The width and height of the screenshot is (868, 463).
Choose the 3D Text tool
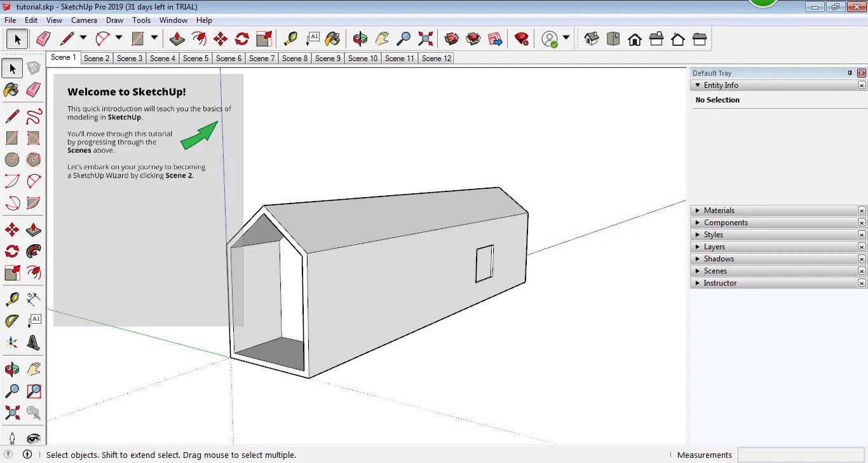(34, 343)
